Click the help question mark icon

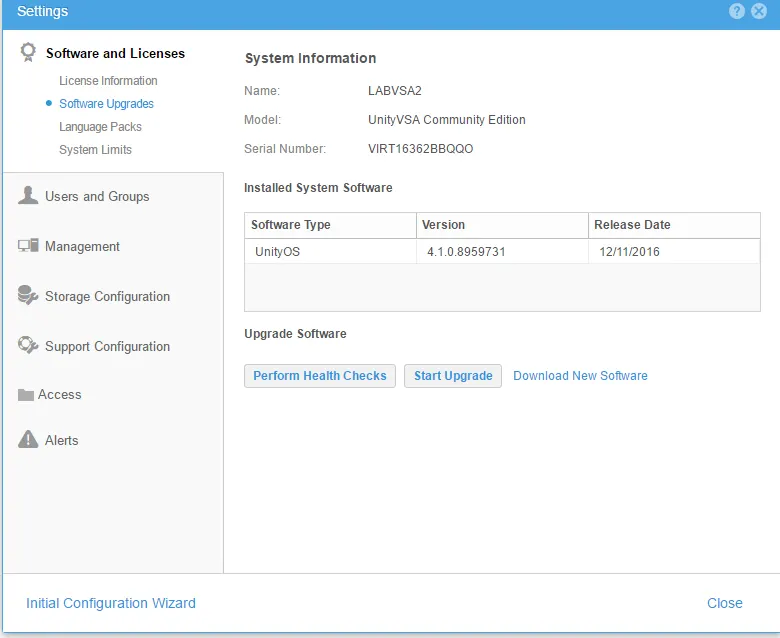737,11
